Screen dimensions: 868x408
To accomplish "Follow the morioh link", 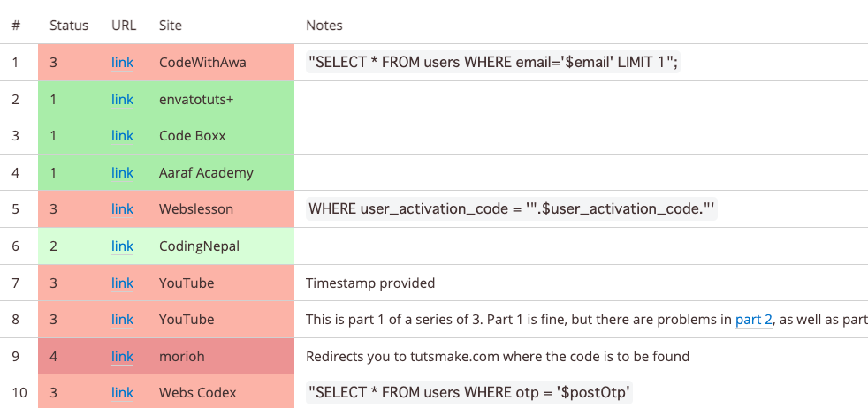I will (x=122, y=357).
